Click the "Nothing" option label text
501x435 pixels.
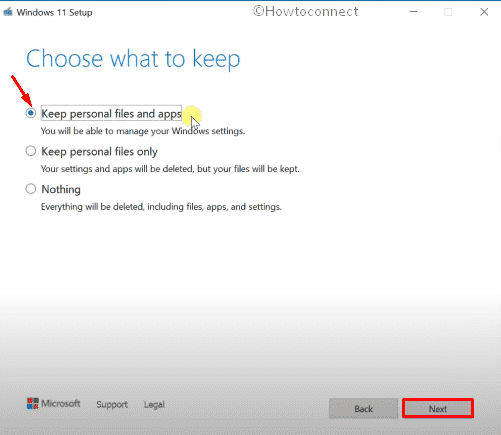[x=61, y=189]
